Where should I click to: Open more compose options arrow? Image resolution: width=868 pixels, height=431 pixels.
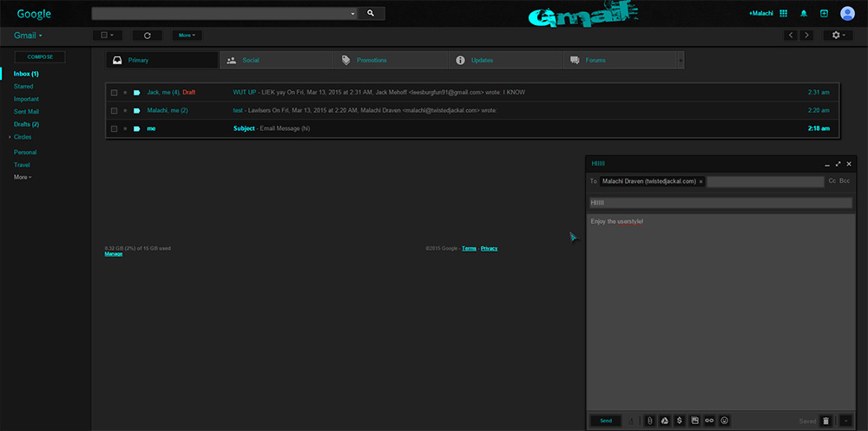click(x=845, y=421)
